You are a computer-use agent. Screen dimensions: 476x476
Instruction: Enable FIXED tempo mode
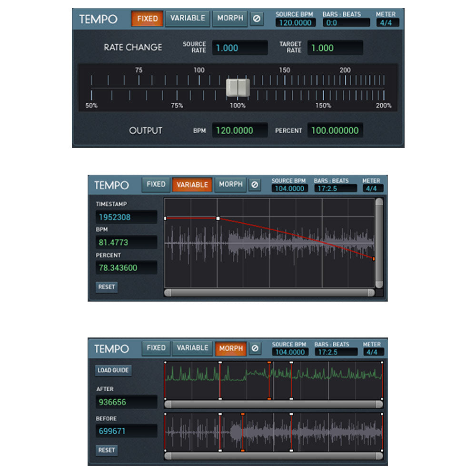(x=148, y=19)
